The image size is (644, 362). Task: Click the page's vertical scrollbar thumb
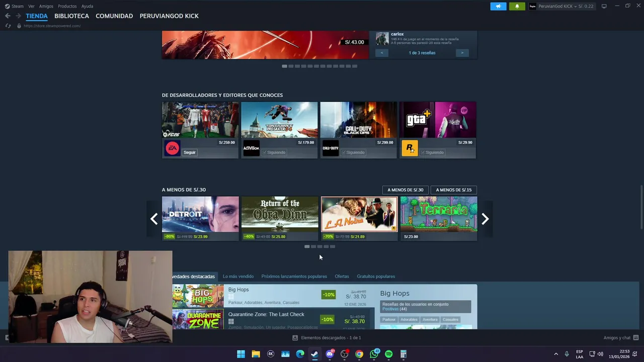point(641,207)
